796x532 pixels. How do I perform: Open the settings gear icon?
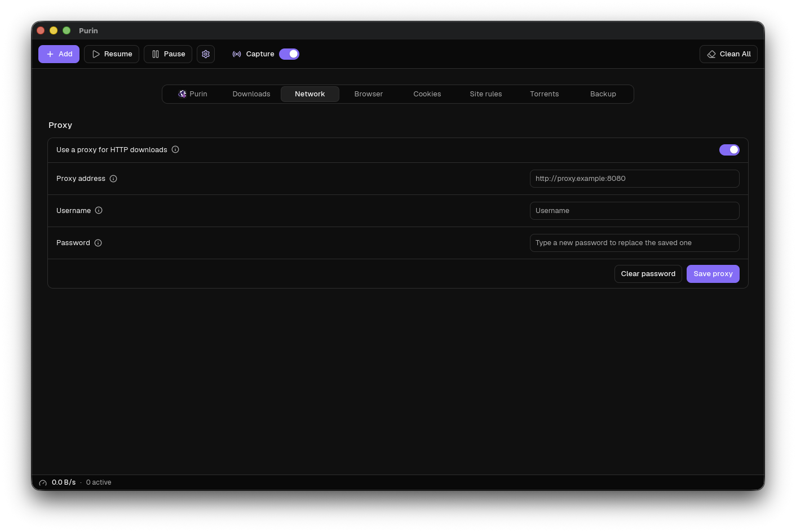pyautogui.click(x=206, y=54)
